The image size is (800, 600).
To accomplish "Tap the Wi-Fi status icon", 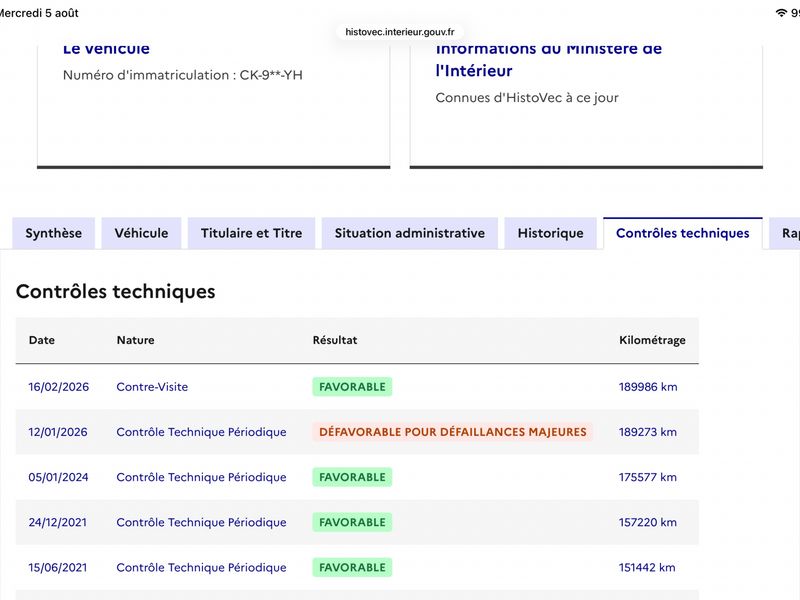I will click(x=781, y=13).
